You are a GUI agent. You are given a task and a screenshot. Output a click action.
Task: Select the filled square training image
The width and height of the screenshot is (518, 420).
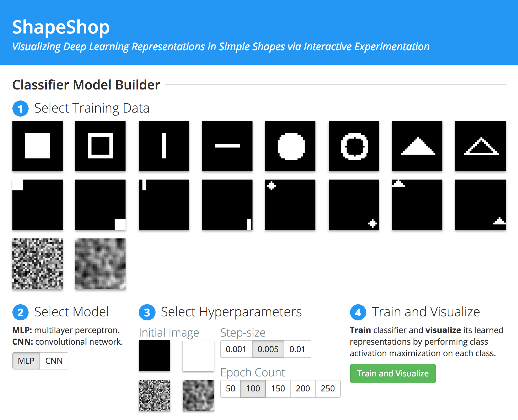[x=38, y=146]
